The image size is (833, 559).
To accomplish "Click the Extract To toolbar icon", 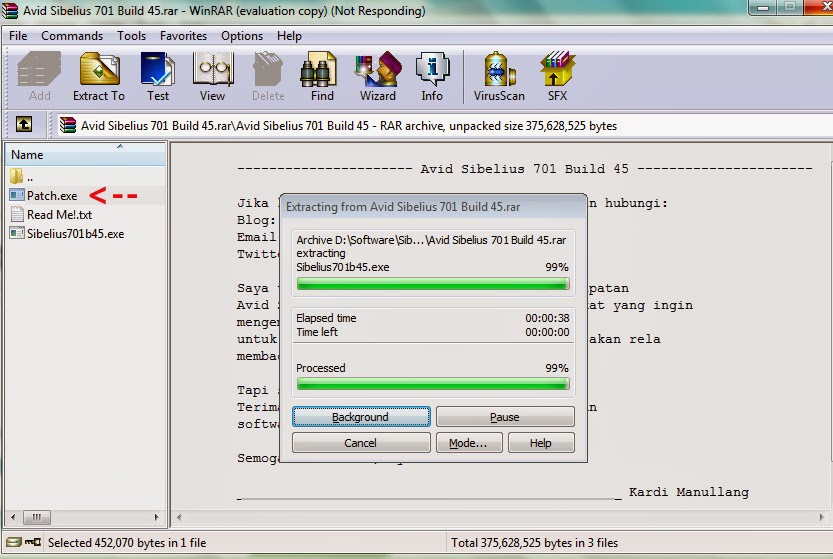I will [99, 77].
